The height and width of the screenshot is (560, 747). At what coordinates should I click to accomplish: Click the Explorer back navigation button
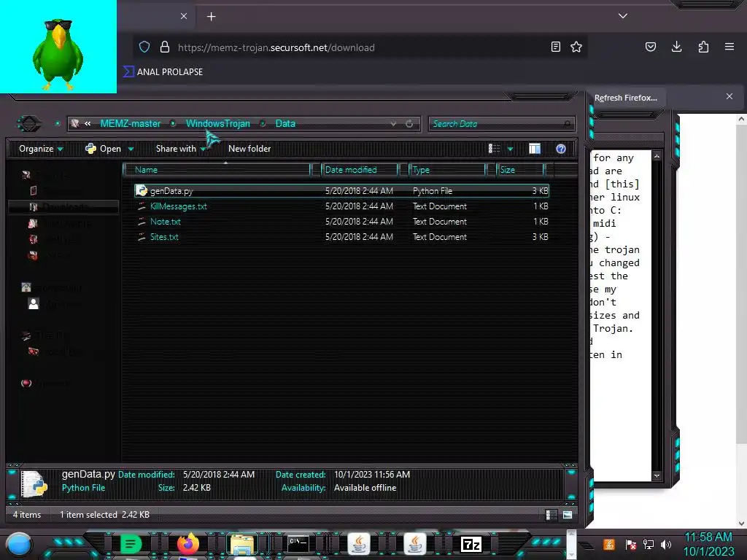tap(28, 124)
